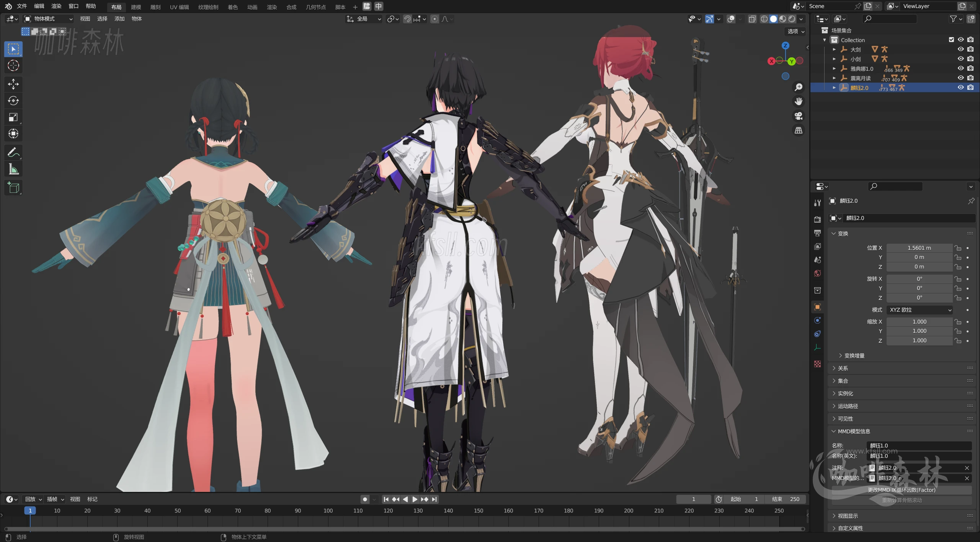Collapse the Collection tree

(825, 40)
